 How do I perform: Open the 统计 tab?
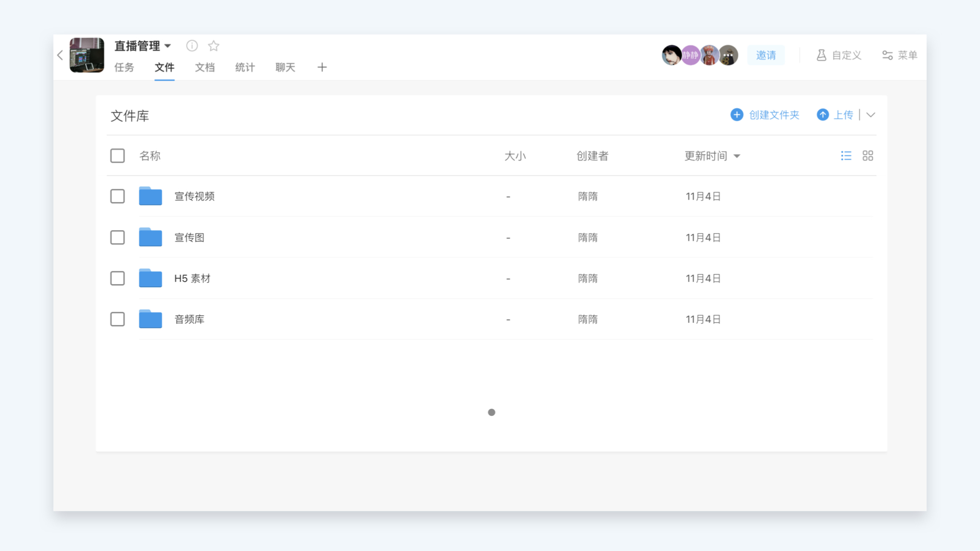245,67
